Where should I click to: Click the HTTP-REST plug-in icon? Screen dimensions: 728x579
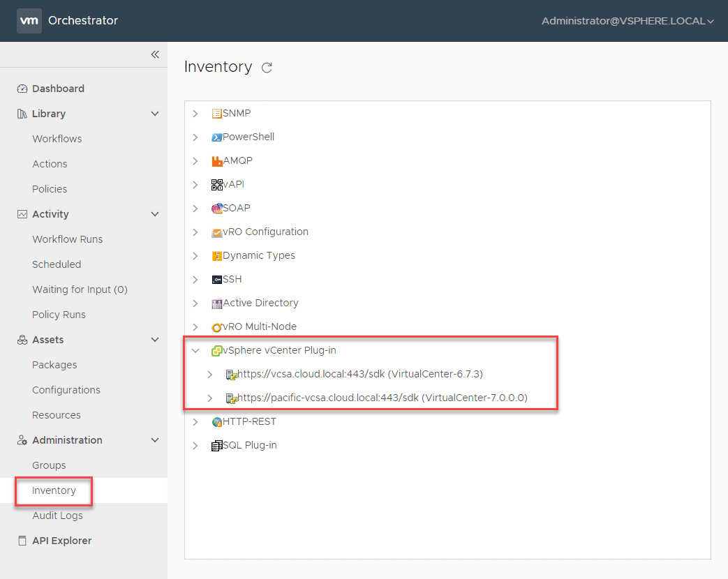pos(216,421)
